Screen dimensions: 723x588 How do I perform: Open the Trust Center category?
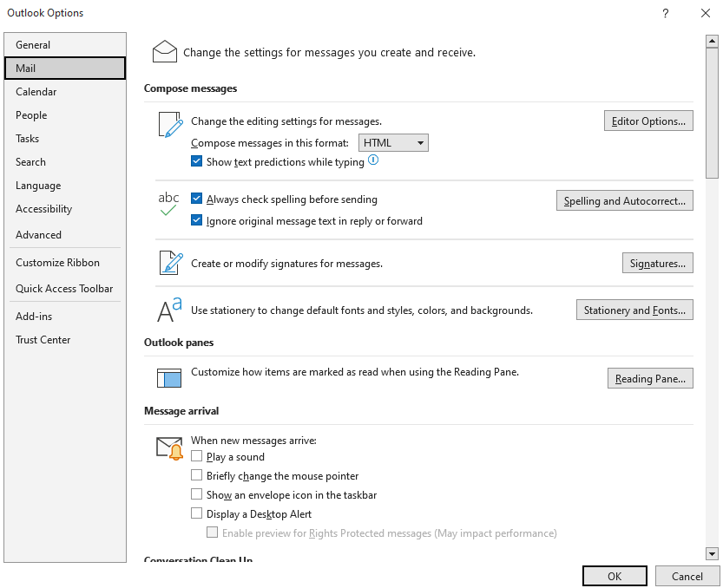65,340
